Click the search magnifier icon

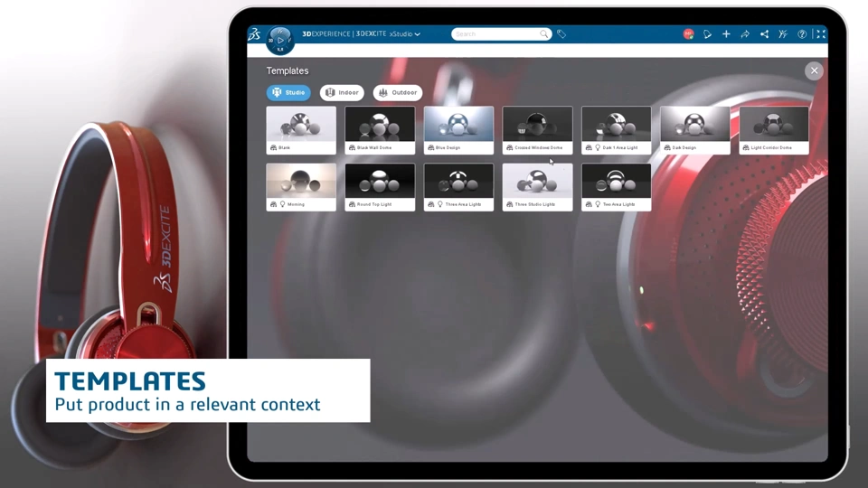(544, 33)
